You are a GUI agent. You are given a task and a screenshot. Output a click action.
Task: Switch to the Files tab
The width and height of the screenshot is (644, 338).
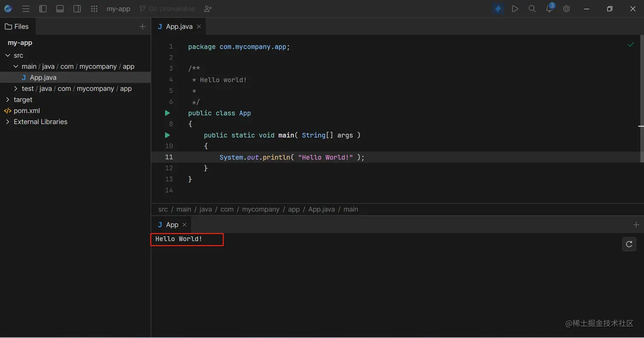coord(17,26)
